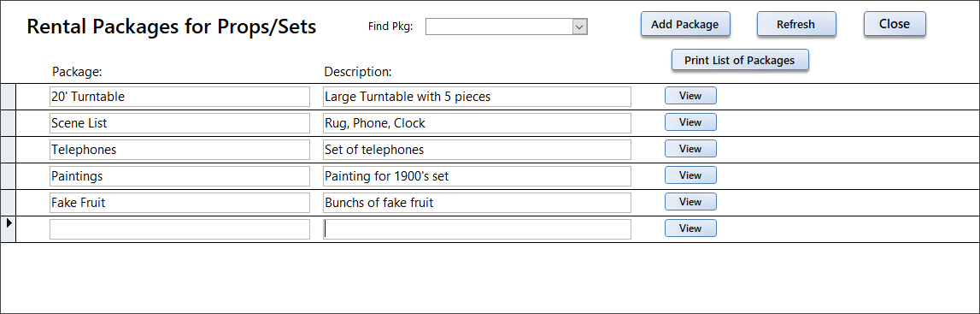
Task: Click the new-record row selector arrow
Action: coord(8,229)
